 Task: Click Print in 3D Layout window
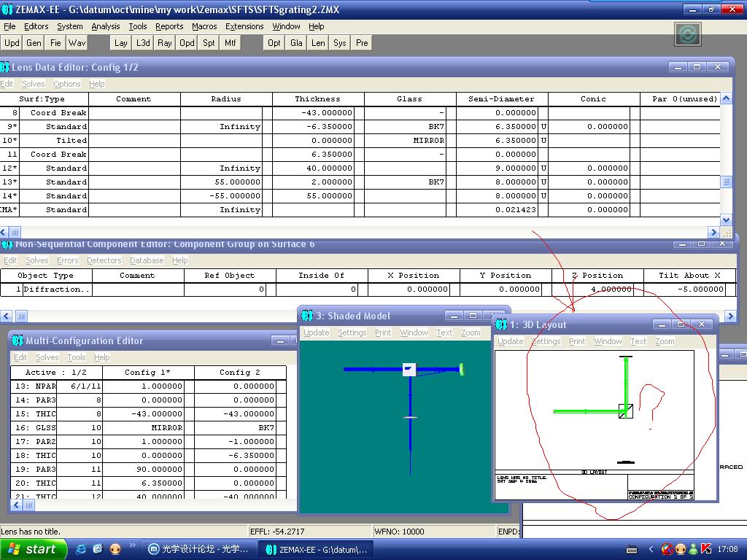click(577, 341)
